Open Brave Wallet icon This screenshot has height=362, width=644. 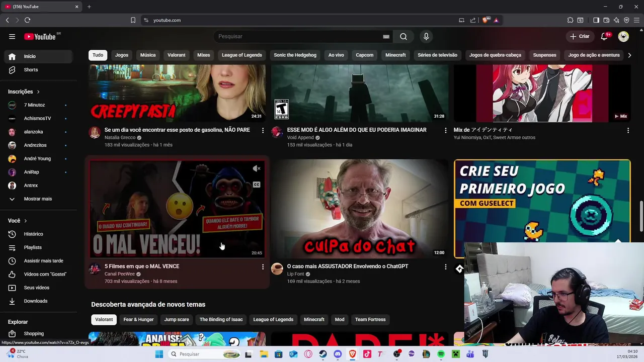(606, 20)
